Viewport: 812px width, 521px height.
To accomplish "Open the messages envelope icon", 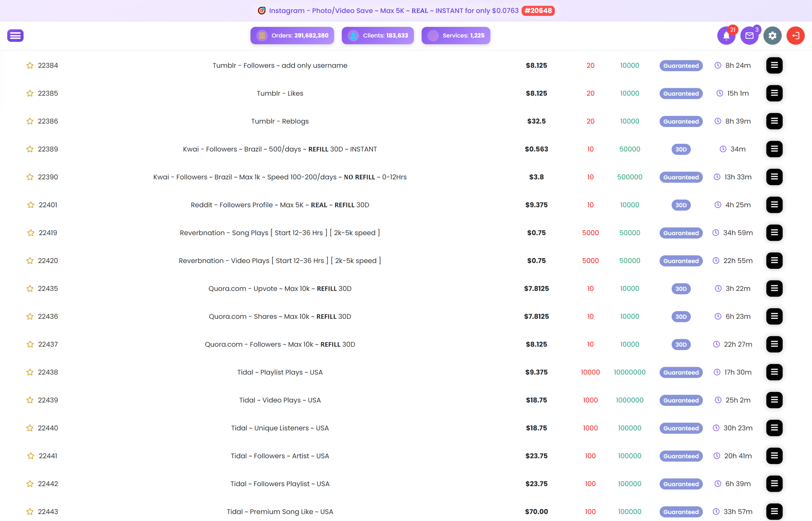I will 749,36.
